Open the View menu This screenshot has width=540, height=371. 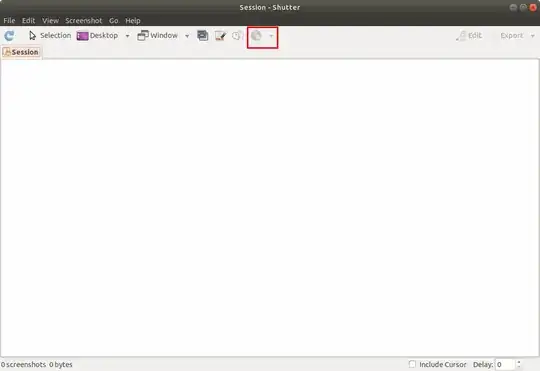[x=50, y=21]
